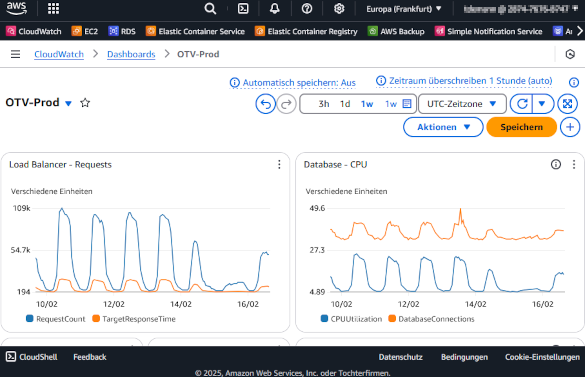The image size is (585, 377).
Task: Open EC2 favorite shortcut
Action: point(85,31)
